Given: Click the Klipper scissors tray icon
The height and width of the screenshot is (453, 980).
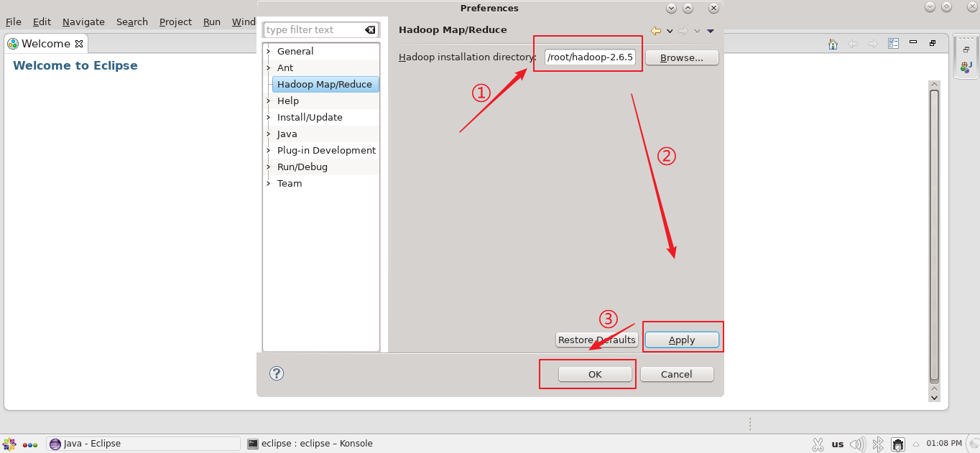Looking at the screenshot, I should pyautogui.click(x=818, y=444).
